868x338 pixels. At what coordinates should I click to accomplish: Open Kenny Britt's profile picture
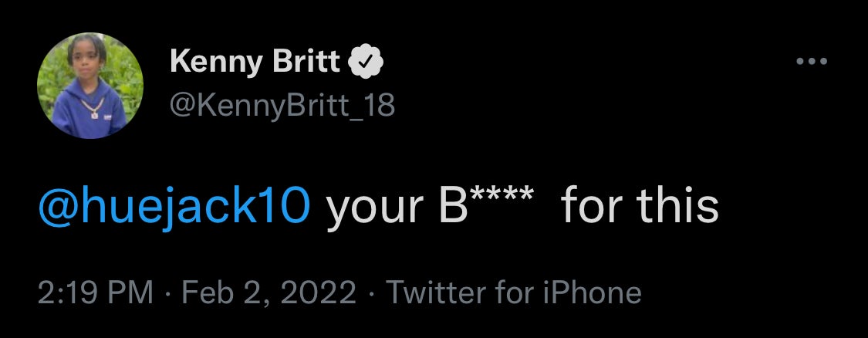click(90, 85)
